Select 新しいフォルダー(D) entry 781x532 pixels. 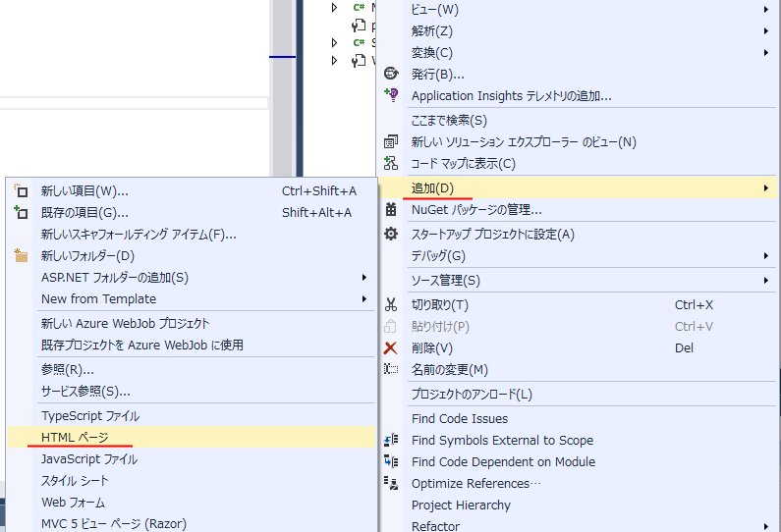[192, 256]
